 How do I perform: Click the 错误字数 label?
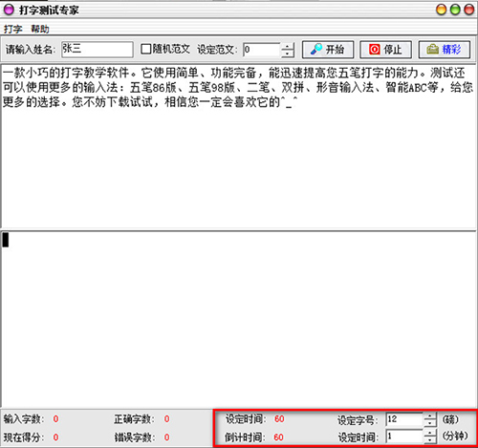pyautogui.click(x=134, y=437)
